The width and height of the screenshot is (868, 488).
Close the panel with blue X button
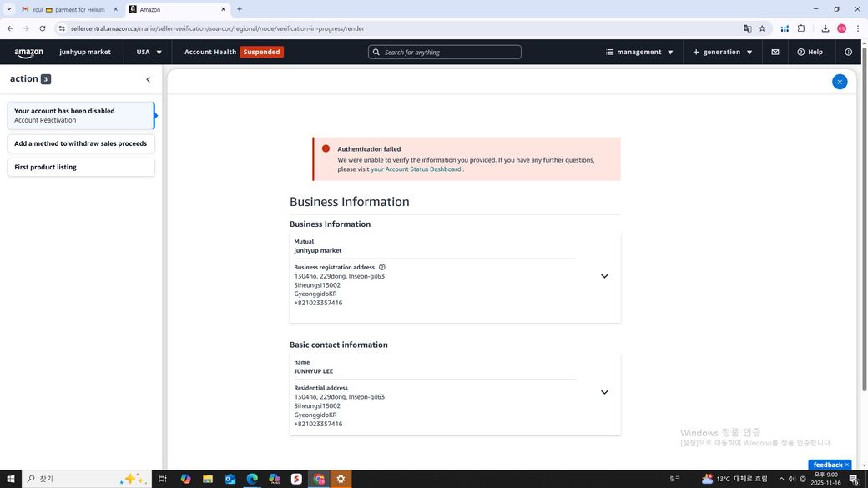pos(840,82)
